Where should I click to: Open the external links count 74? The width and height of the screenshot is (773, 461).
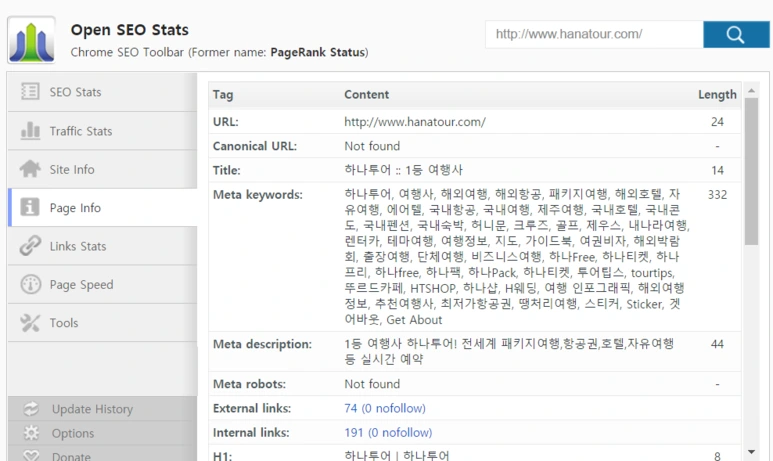[x=385, y=408]
